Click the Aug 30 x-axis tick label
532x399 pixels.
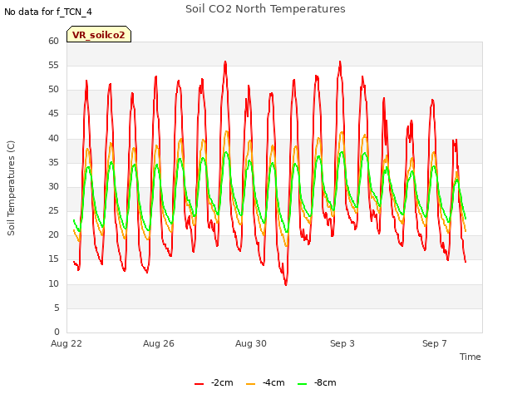(251, 343)
